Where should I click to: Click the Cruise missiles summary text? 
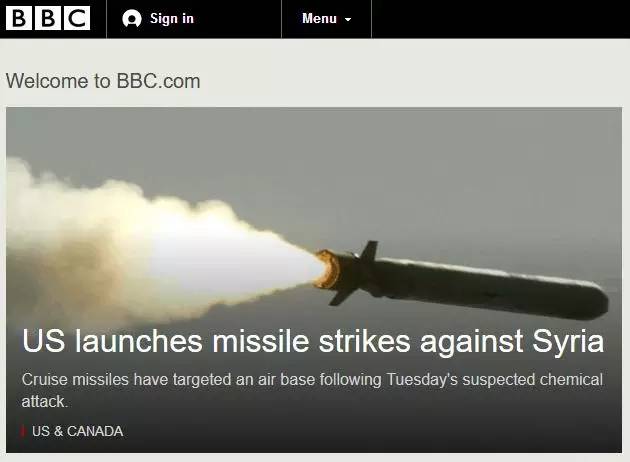pyautogui.click(x=312, y=390)
